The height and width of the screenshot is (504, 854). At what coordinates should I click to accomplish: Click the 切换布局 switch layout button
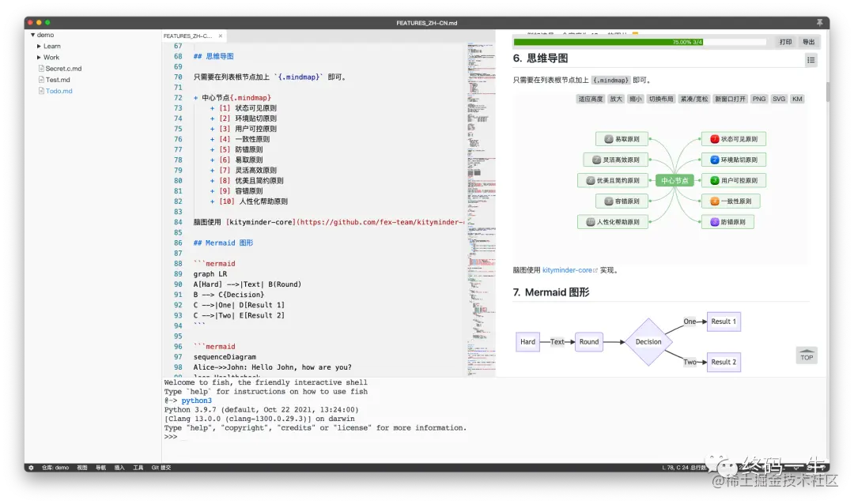click(x=660, y=99)
